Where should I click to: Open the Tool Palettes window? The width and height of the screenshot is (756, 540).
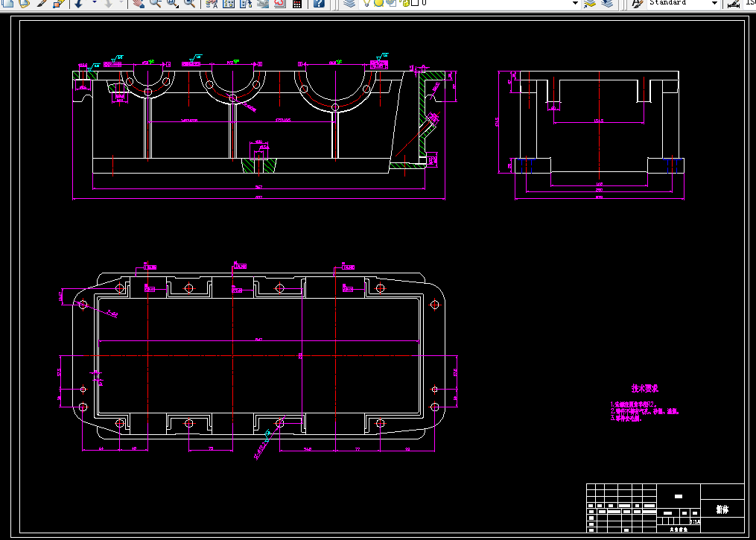click(245, 2)
